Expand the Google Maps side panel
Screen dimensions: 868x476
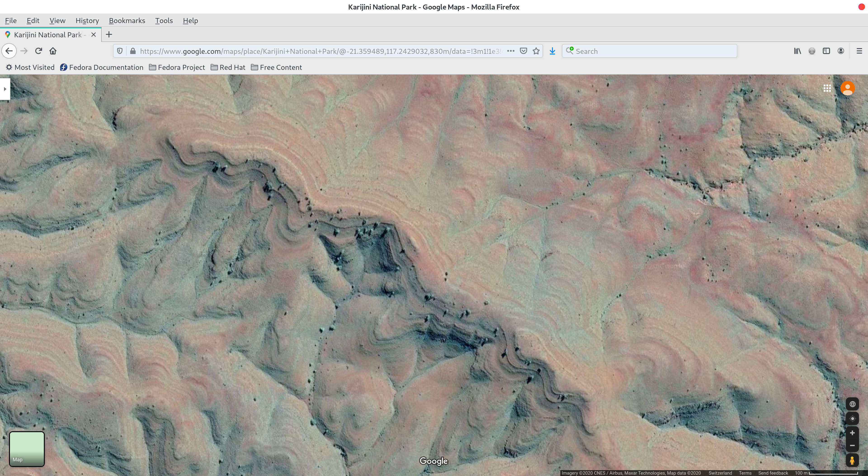coord(5,89)
